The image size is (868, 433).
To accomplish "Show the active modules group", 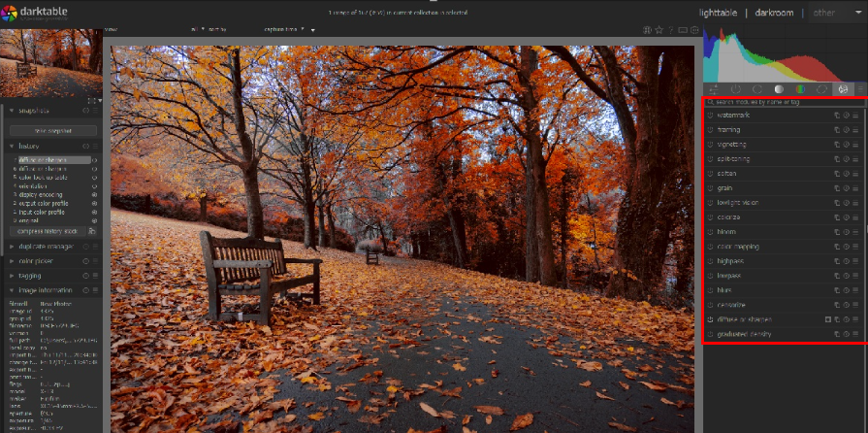I will tap(735, 89).
